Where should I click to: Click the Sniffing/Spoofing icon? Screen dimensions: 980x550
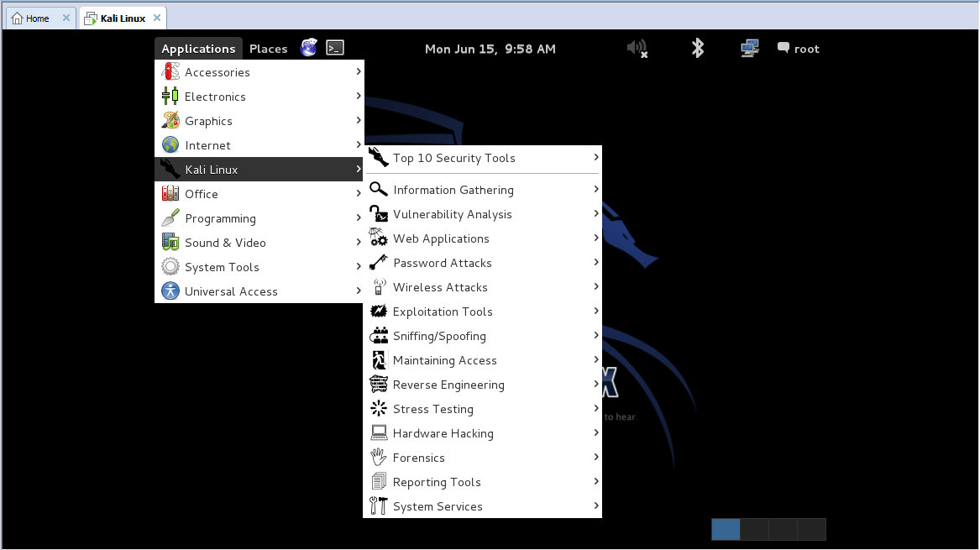[x=378, y=336]
